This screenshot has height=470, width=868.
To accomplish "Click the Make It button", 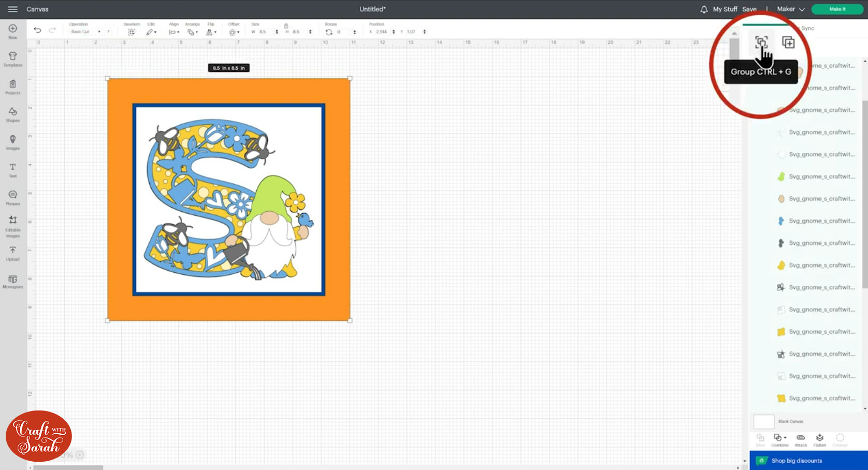I will point(837,9).
